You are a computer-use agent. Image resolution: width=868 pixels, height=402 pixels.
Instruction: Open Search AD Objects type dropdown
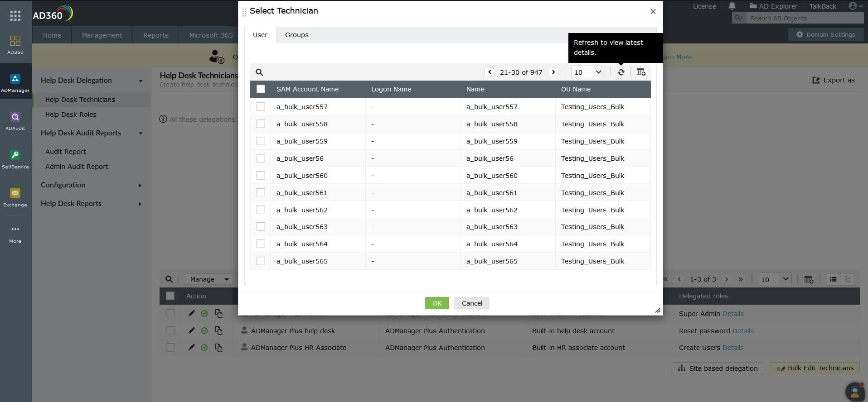[739, 18]
